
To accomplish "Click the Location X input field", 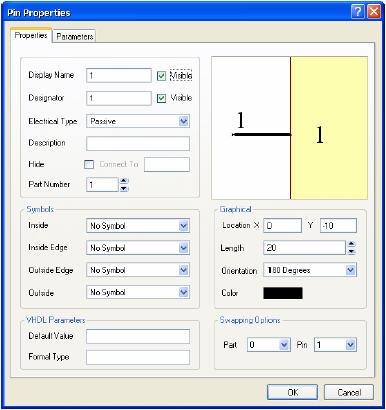I will (282, 226).
